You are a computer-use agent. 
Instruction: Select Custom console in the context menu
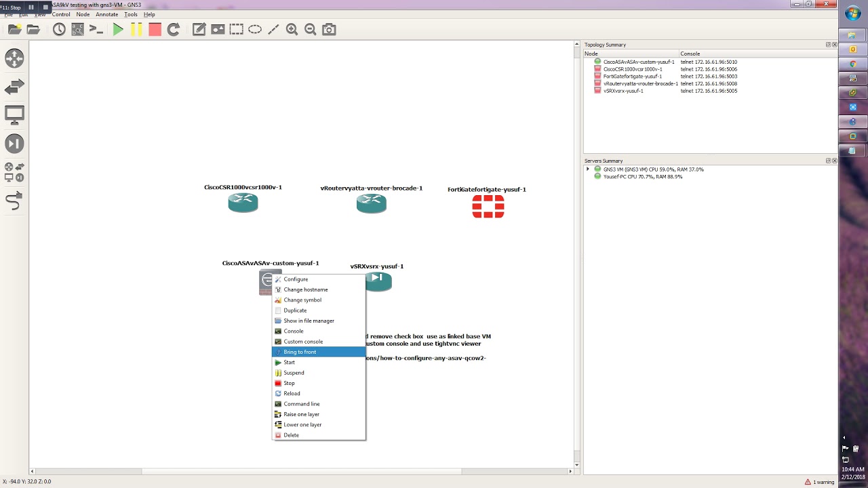click(x=319, y=342)
